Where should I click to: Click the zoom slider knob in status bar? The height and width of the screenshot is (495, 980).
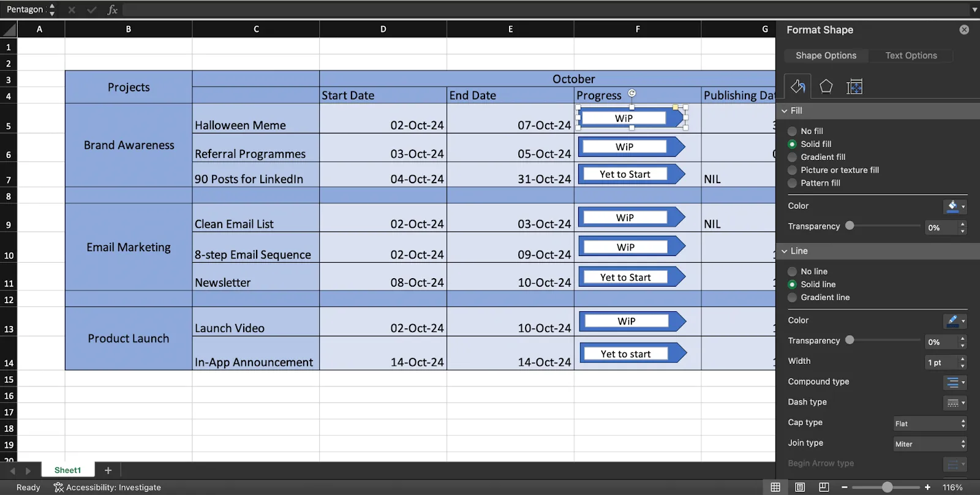pyautogui.click(x=887, y=487)
